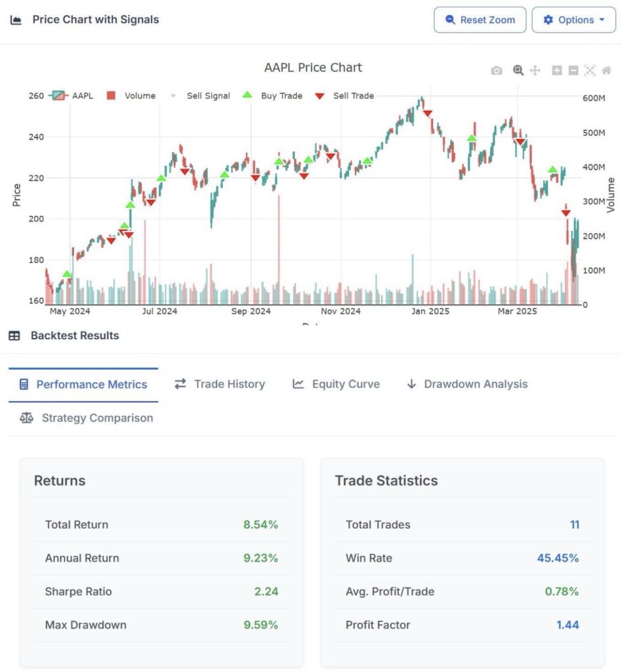
Task: Select the box zoom magnifier tool
Action: [518, 70]
